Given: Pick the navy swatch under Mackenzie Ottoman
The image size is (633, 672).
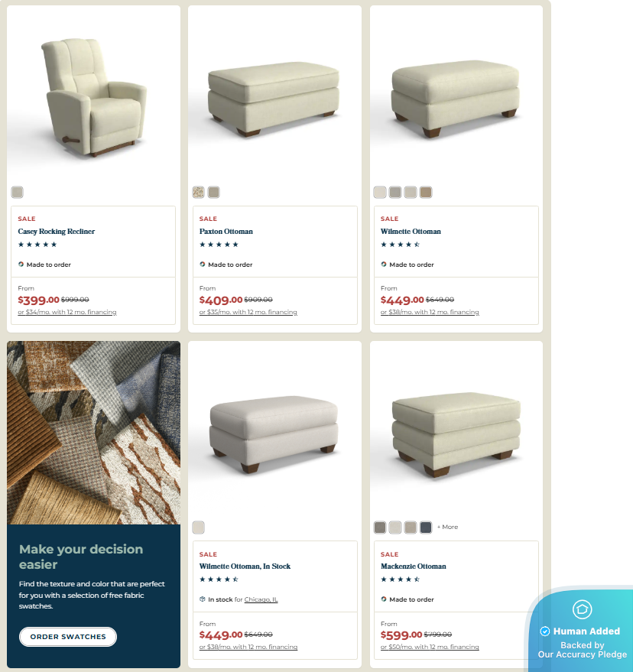Looking at the screenshot, I should pos(426,528).
